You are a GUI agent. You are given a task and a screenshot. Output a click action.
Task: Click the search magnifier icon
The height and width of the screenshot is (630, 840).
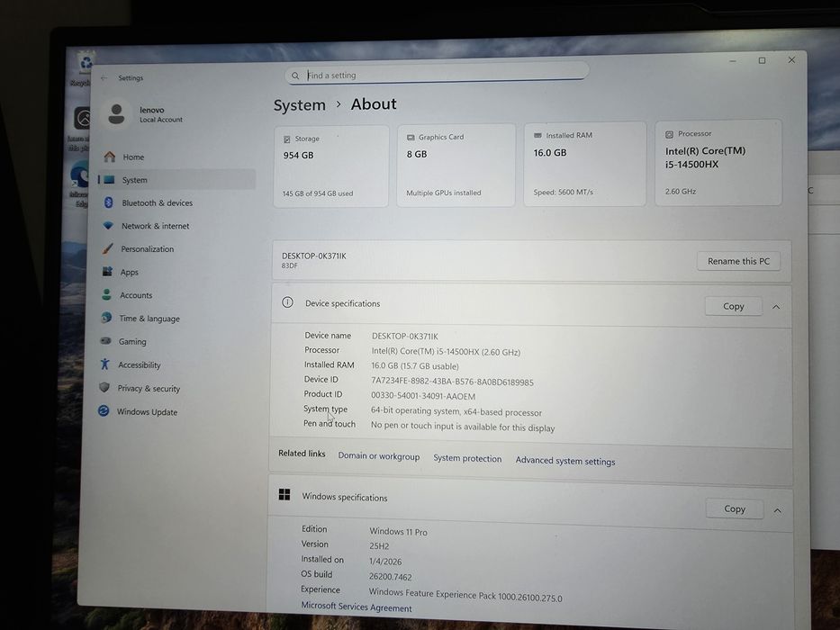[x=295, y=76]
